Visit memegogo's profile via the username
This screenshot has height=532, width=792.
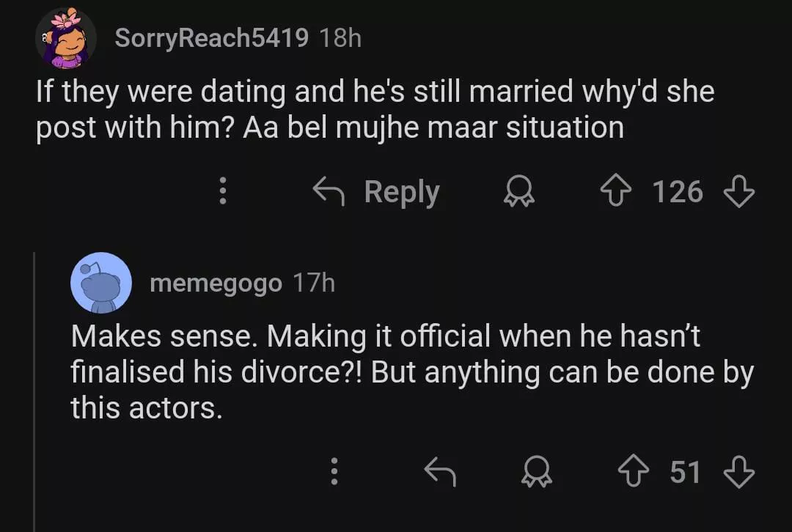pyautogui.click(x=215, y=283)
